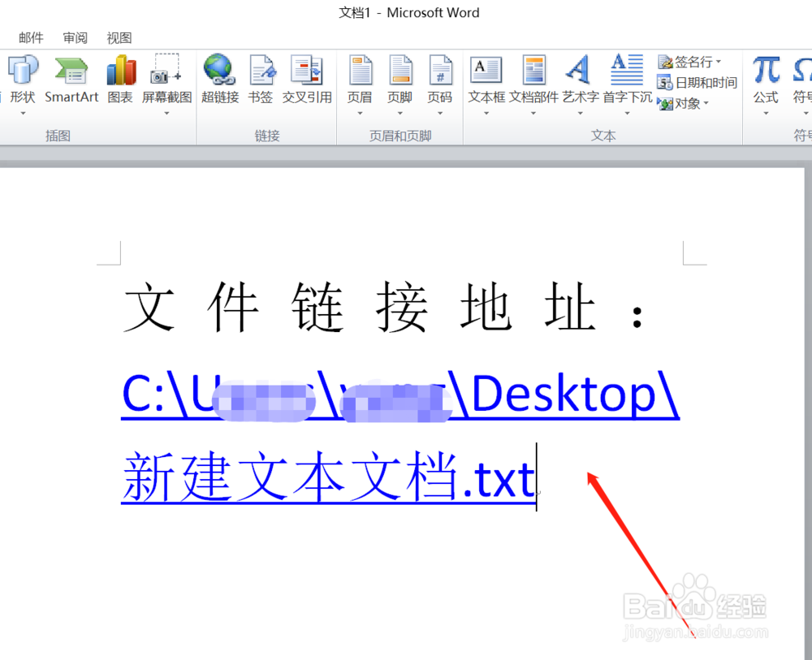The width and height of the screenshot is (812, 660).
Task: Expand the 文档部件 dropdown arrow
Action: click(x=533, y=114)
